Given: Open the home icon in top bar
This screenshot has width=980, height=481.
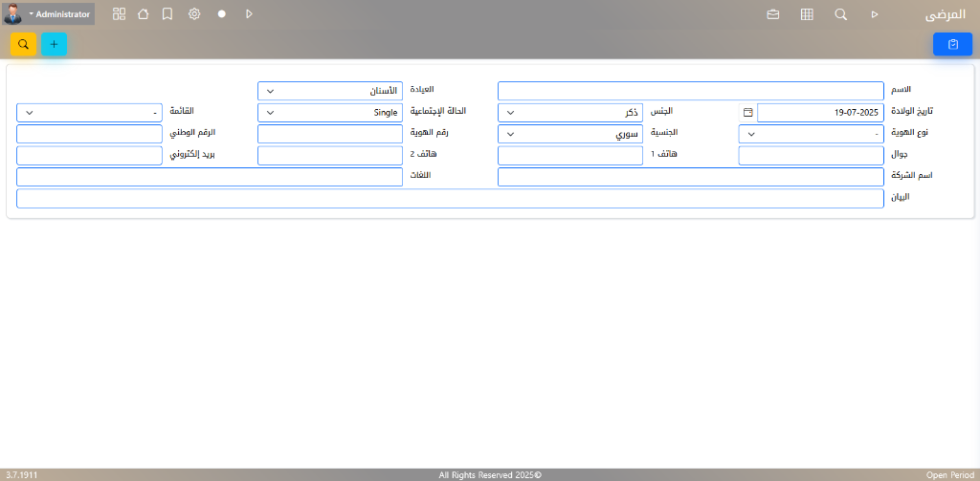Looking at the screenshot, I should [x=144, y=14].
